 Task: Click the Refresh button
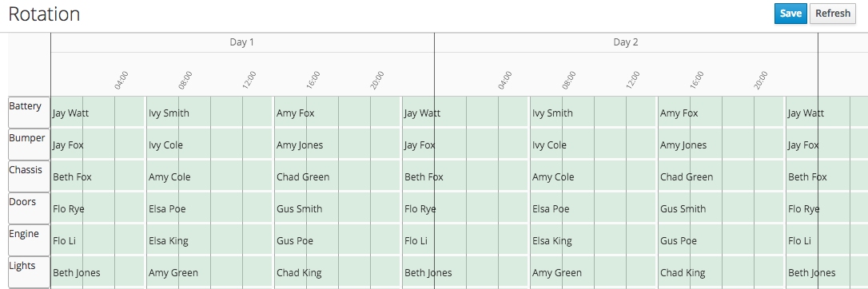(832, 14)
